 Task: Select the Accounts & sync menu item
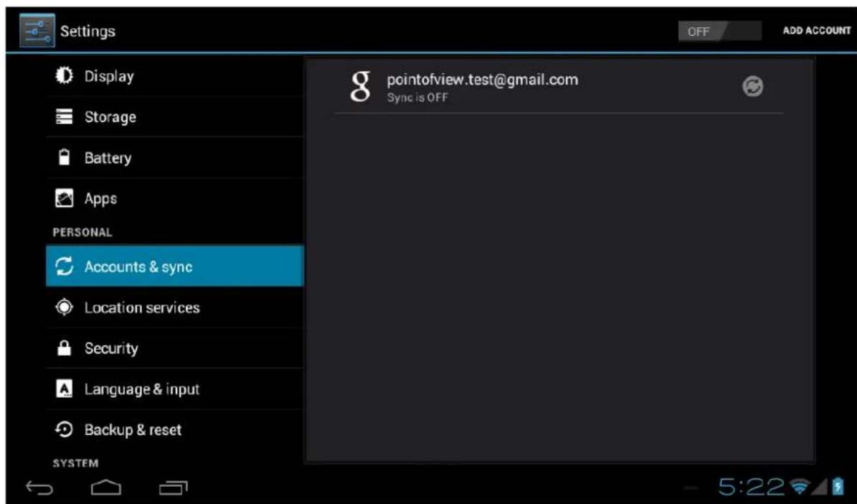pyautogui.click(x=174, y=267)
